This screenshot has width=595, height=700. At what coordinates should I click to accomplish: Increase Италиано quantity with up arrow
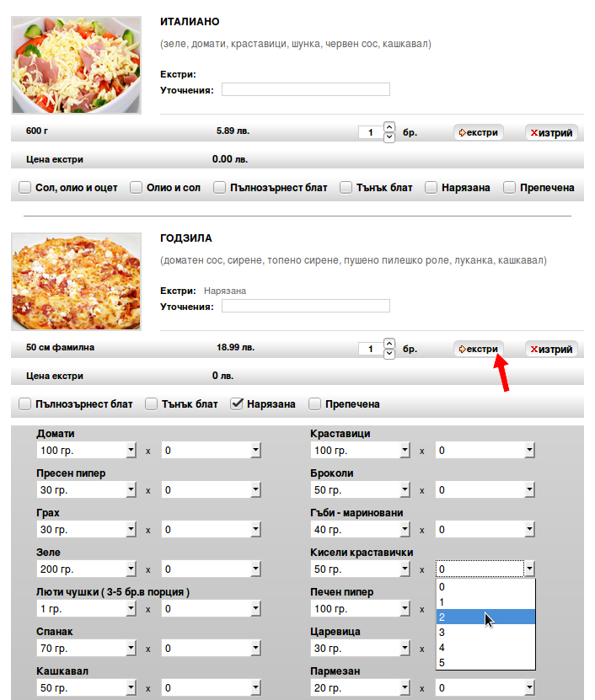(389, 127)
